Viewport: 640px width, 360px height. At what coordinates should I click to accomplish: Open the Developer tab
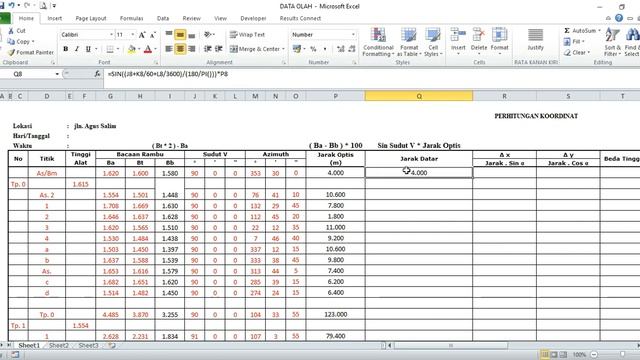(x=253, y=18)
